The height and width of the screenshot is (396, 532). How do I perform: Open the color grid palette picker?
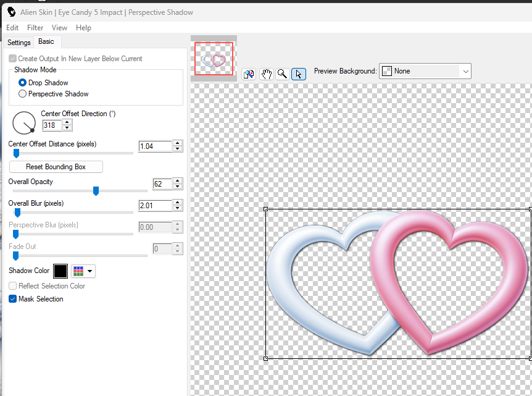coord(83,271)
